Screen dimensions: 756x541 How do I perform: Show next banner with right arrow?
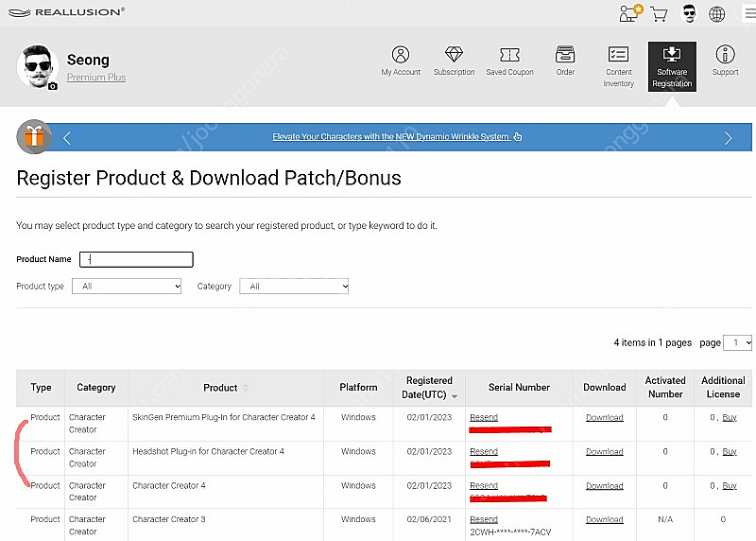point(728,138)
